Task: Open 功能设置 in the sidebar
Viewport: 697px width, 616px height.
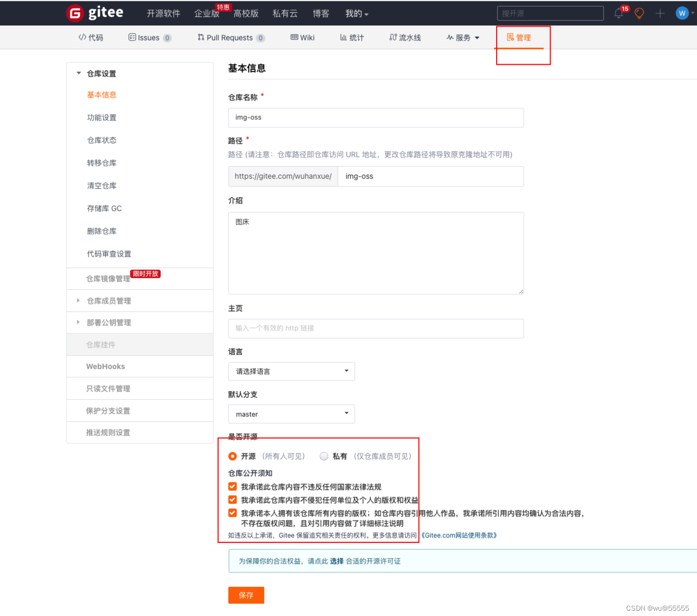Action: pyautogui.click(x=101, y=117)
